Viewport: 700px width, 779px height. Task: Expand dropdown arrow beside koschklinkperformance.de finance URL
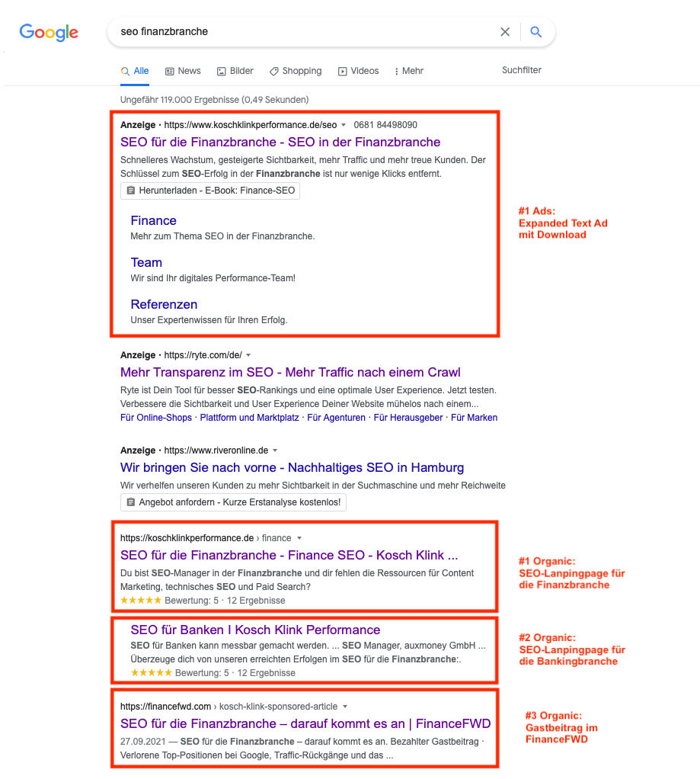[x=299, y=538]
